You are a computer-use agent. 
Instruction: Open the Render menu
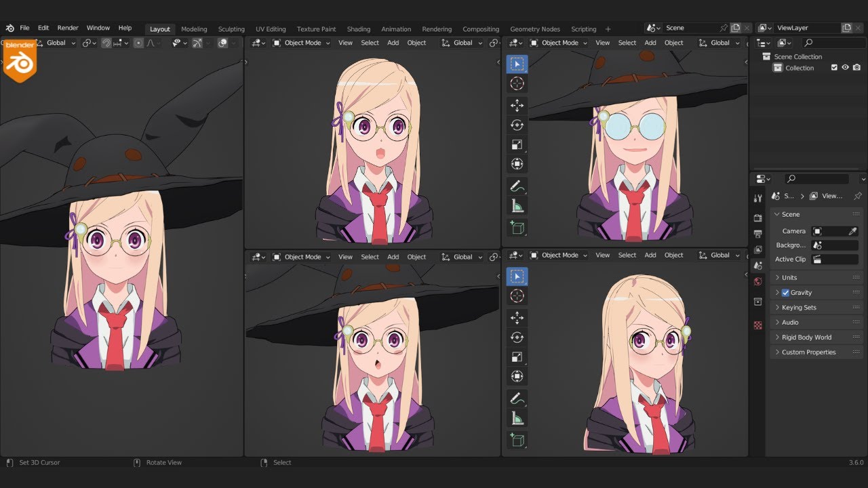click(x=68, y=28)
